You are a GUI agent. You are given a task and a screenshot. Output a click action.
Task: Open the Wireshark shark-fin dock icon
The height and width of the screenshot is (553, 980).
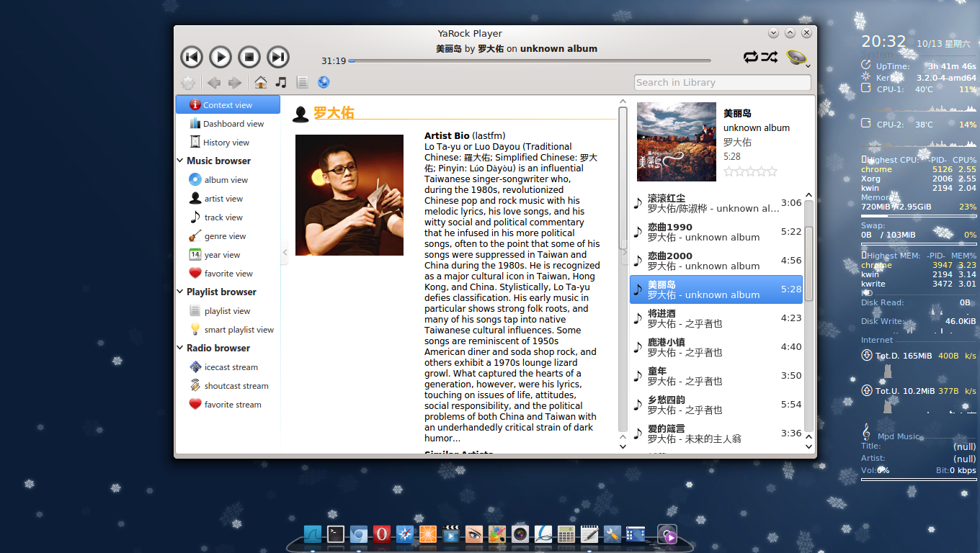pos(313,534)
